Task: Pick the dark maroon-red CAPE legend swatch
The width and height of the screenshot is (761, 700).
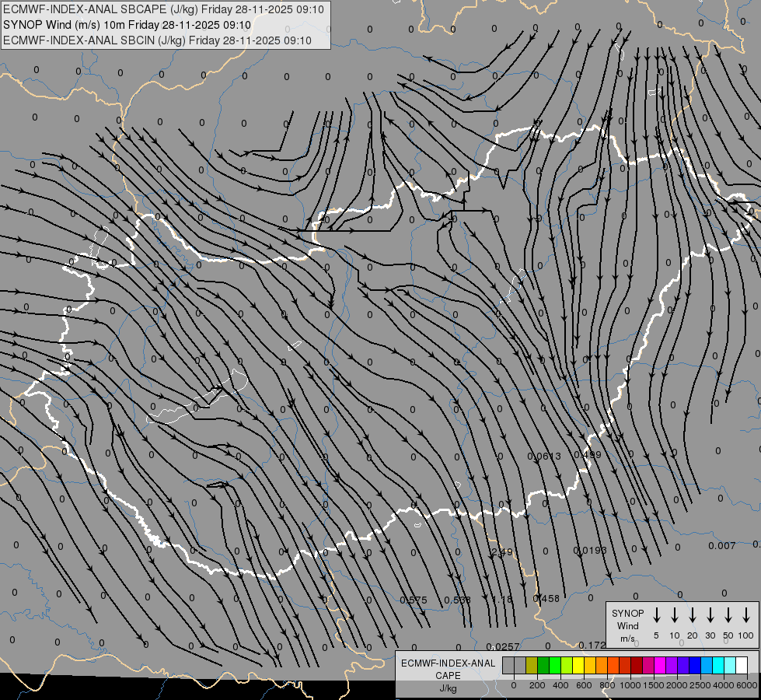Action: tap(637, 665)
